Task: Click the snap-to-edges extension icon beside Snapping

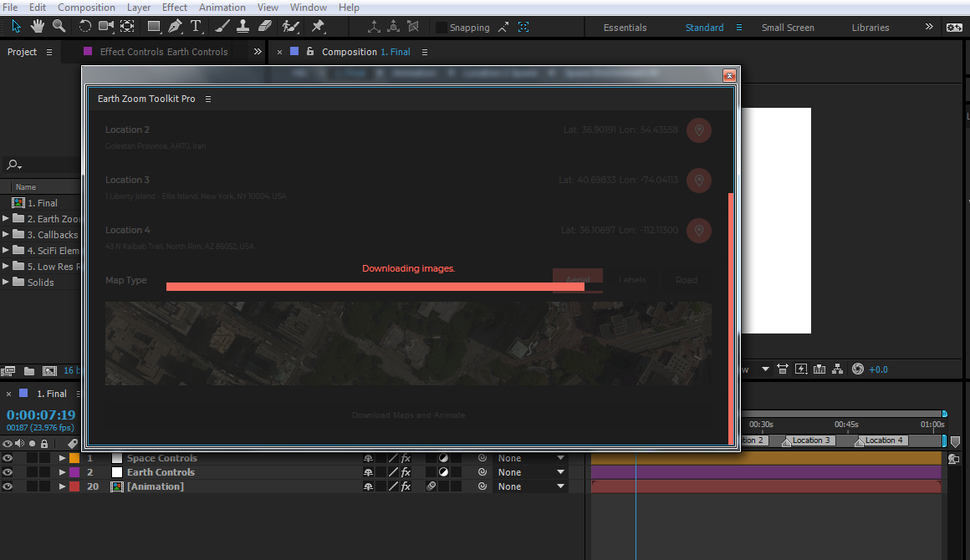Action: click(503, 28)
